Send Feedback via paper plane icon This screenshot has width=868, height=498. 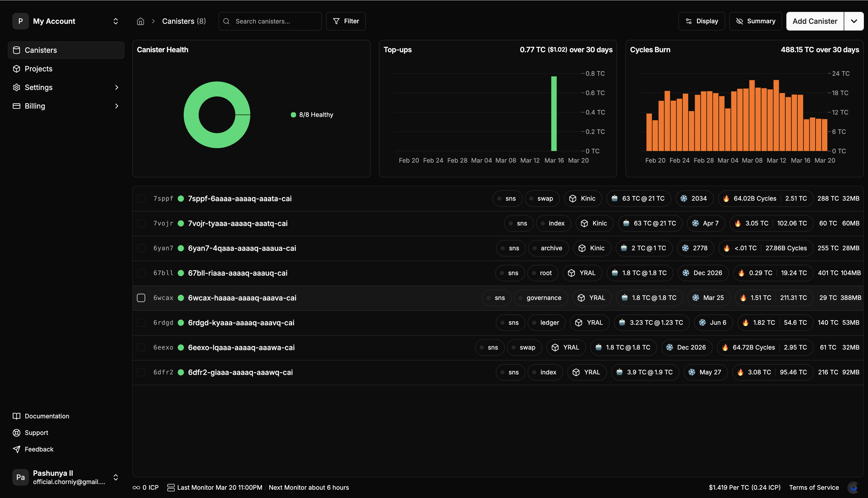17,449
